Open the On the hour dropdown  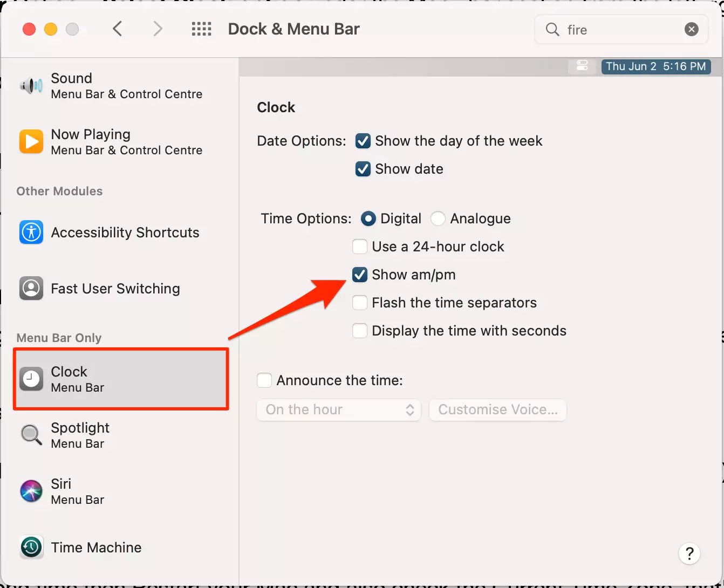(338, 410)
